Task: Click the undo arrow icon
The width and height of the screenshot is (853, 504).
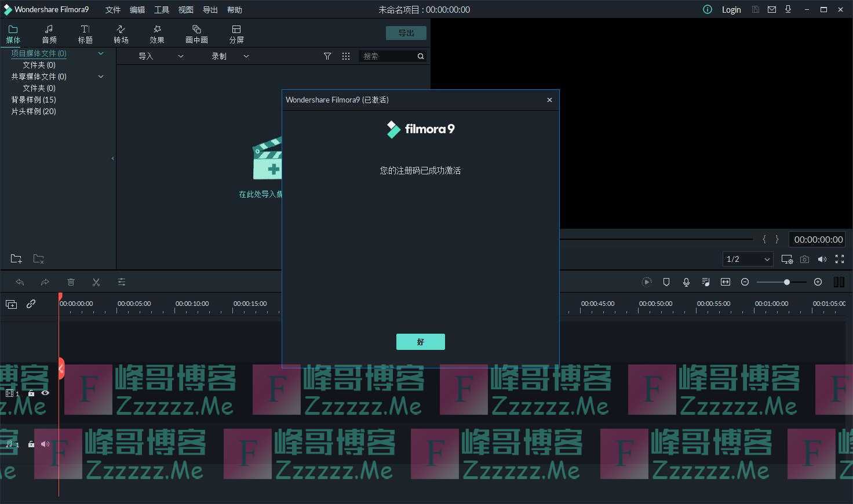Action: coord(20,282)
